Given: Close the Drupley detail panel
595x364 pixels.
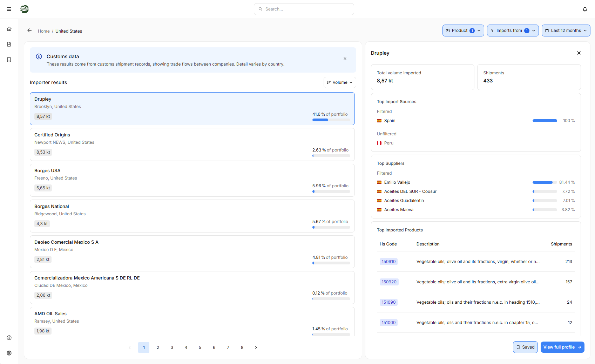Looking at the screenshot, I should 579,53.
